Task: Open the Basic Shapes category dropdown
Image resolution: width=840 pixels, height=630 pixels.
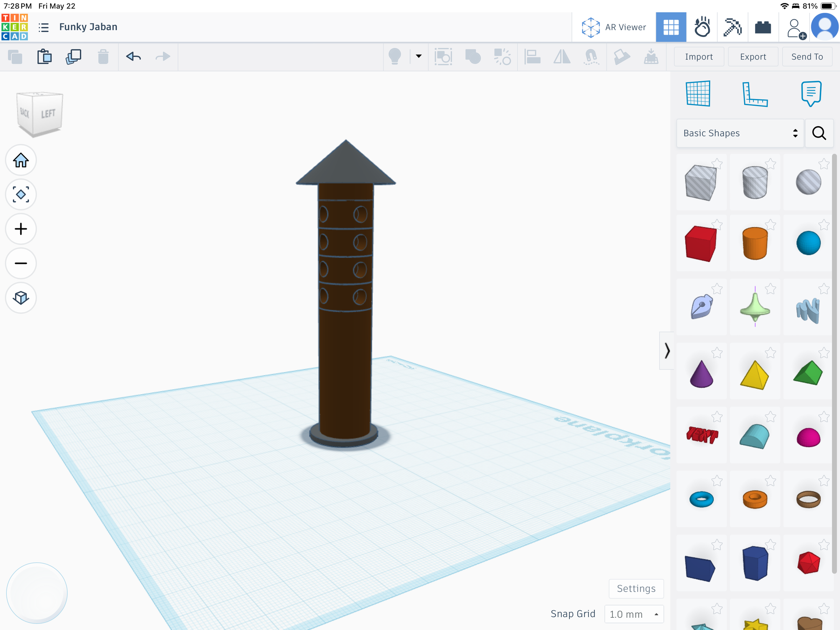Action: [x=740, y=133]
